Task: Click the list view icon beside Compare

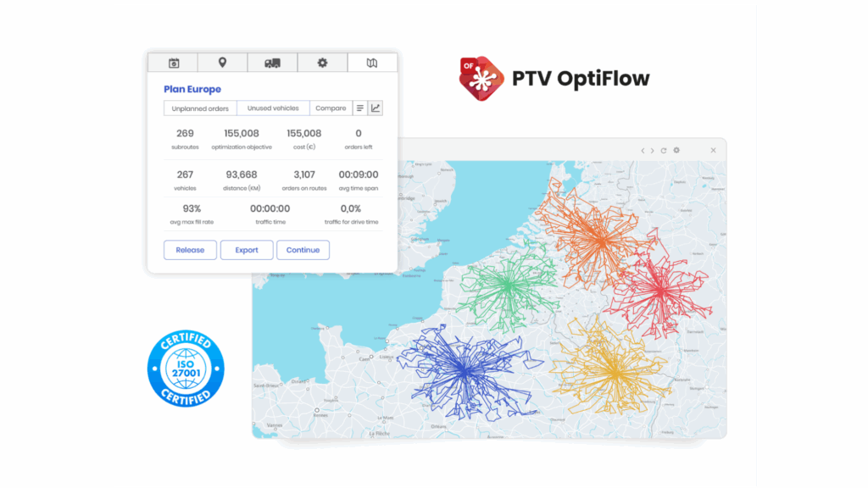Action: 360,108
